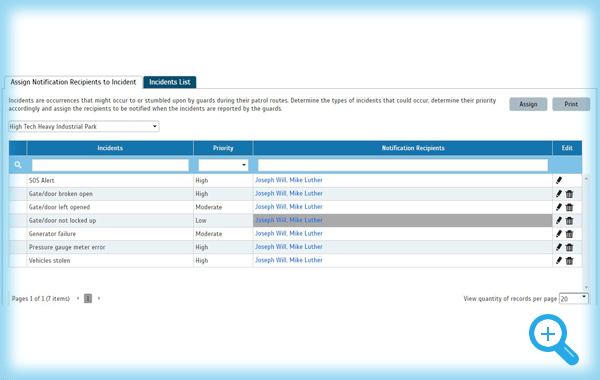This screenshot has height=380, width=600.
Task: Open recipients link for SOS Alert row
Action: point(289,180)
